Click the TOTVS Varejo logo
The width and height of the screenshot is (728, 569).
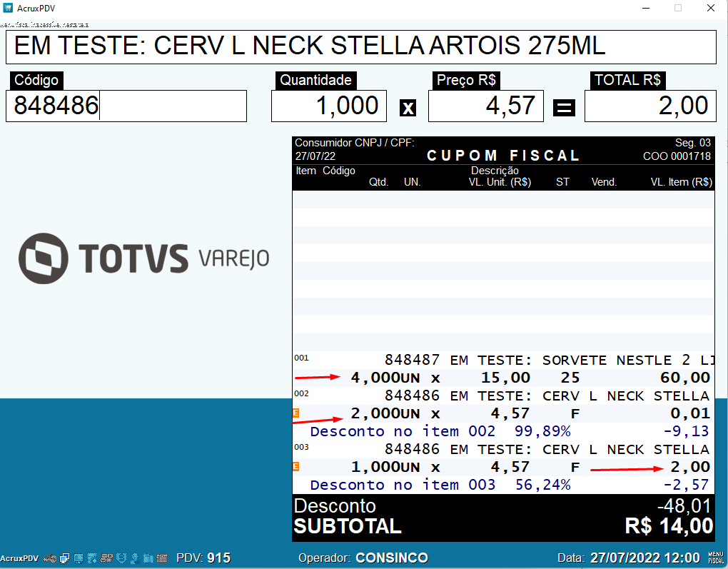(x=144, y=258)
